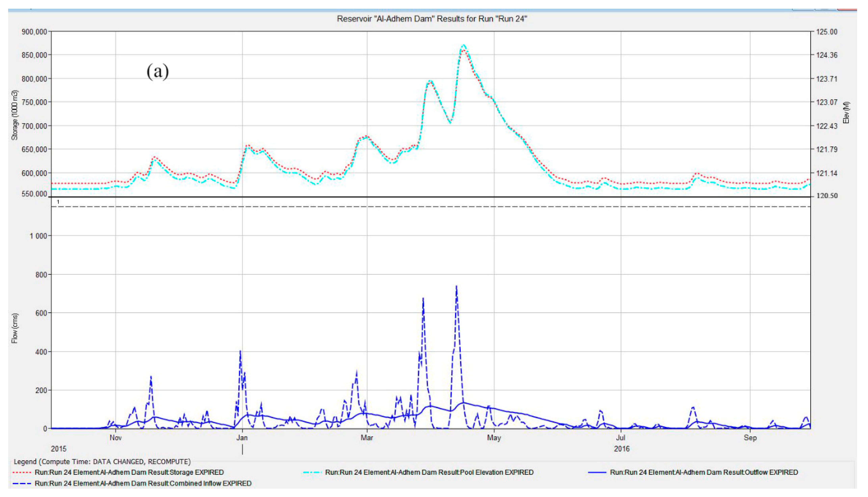Click the cyan Pool Elevation legend line swatch

coord(312,472)
